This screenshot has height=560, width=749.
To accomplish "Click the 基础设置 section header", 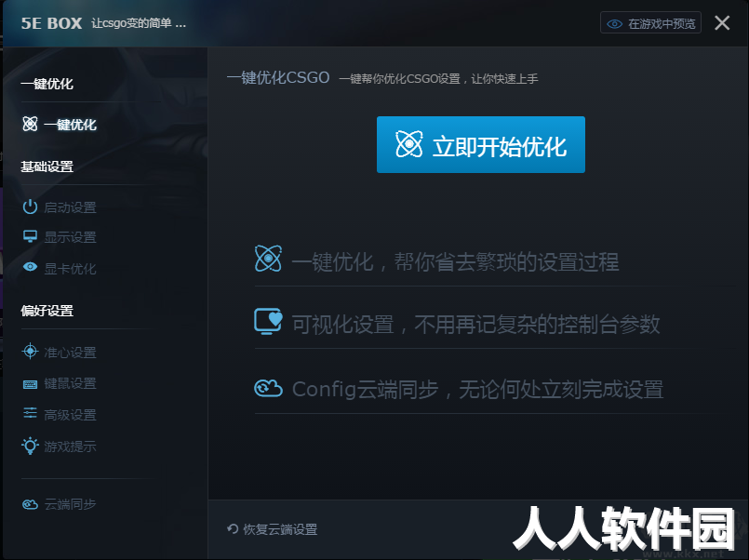I will pos(47,167).
